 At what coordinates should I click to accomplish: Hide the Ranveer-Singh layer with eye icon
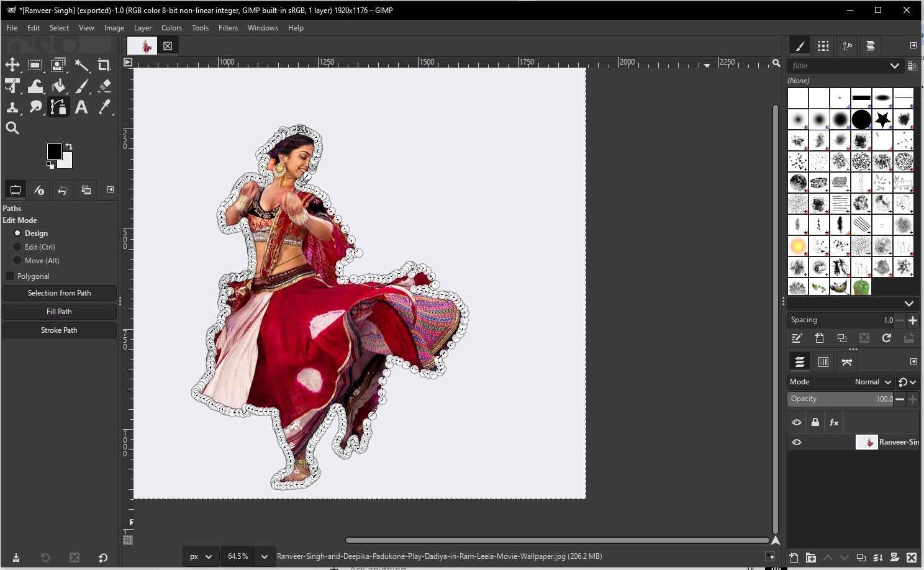tap(797, 442)
